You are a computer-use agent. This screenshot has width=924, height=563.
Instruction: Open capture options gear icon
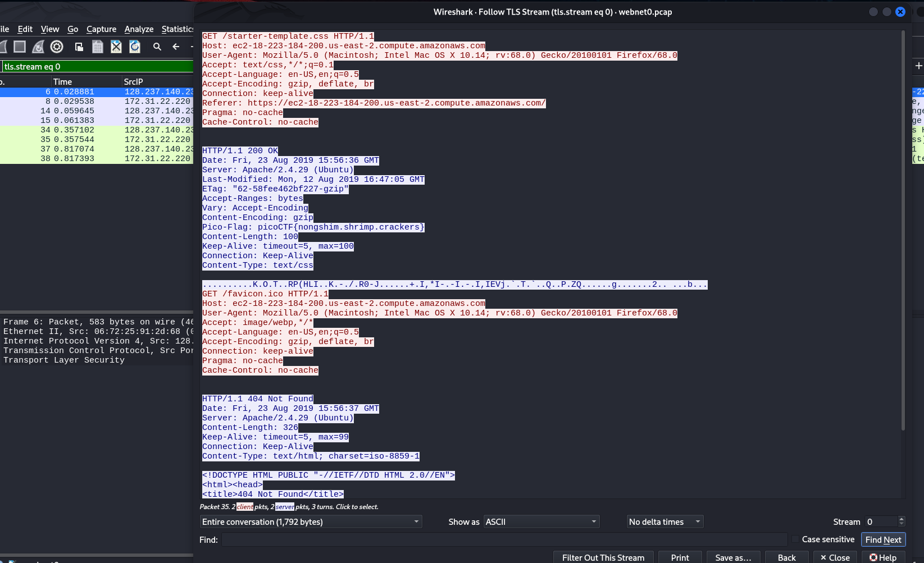coord(57,47)
